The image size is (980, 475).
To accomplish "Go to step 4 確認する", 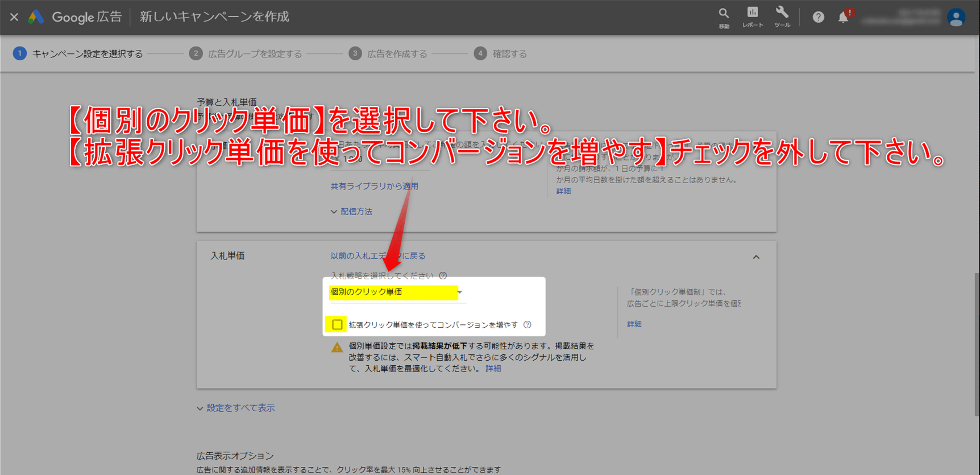I will (501, 53).
